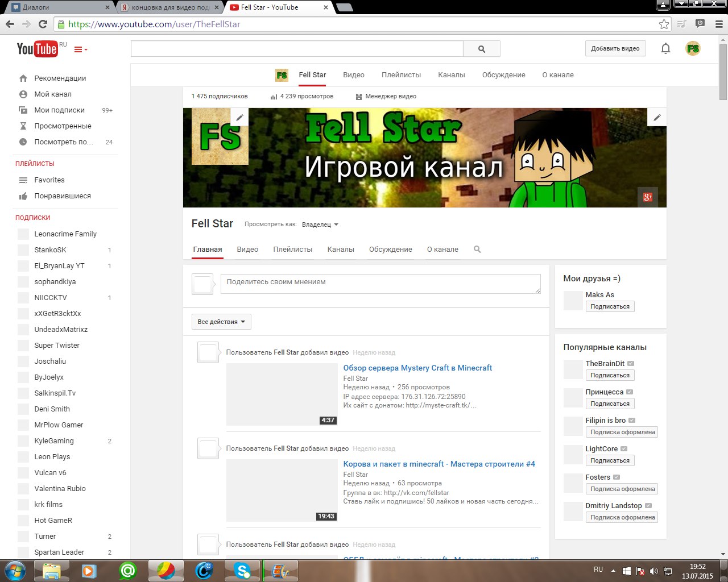Screen dimensions: 728x582
Task: Play Обзор сервера Mystery Craft video thumbnail
Action: (282, 394)
